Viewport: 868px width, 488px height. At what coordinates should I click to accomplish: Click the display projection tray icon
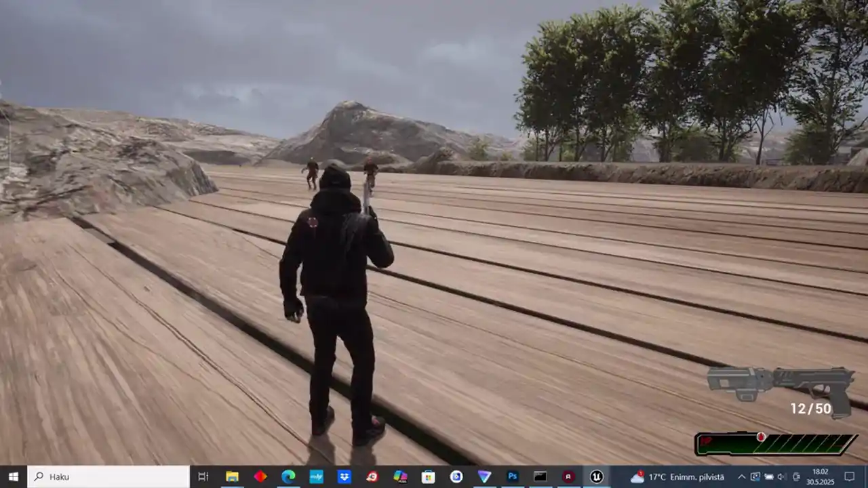(755, 477)
